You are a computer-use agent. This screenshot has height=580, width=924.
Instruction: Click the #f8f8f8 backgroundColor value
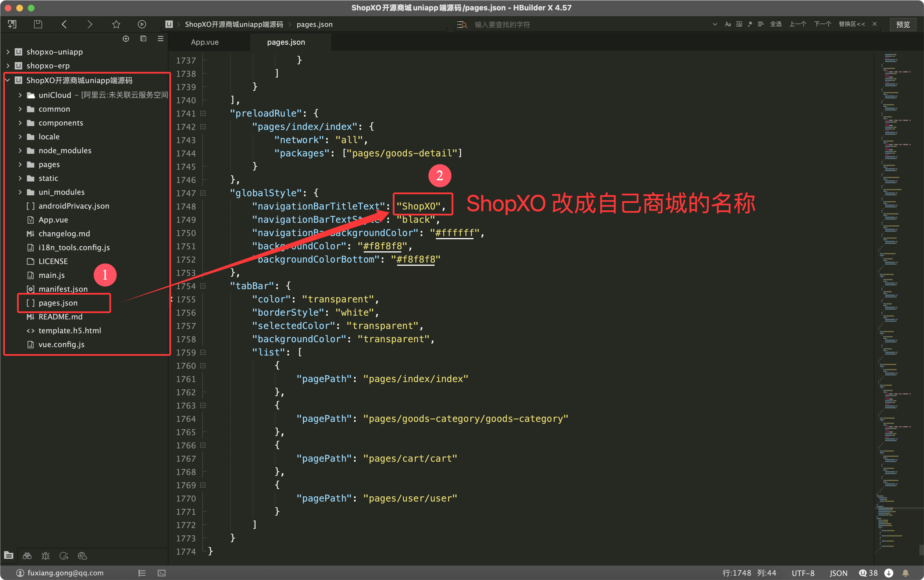(382, 246)
